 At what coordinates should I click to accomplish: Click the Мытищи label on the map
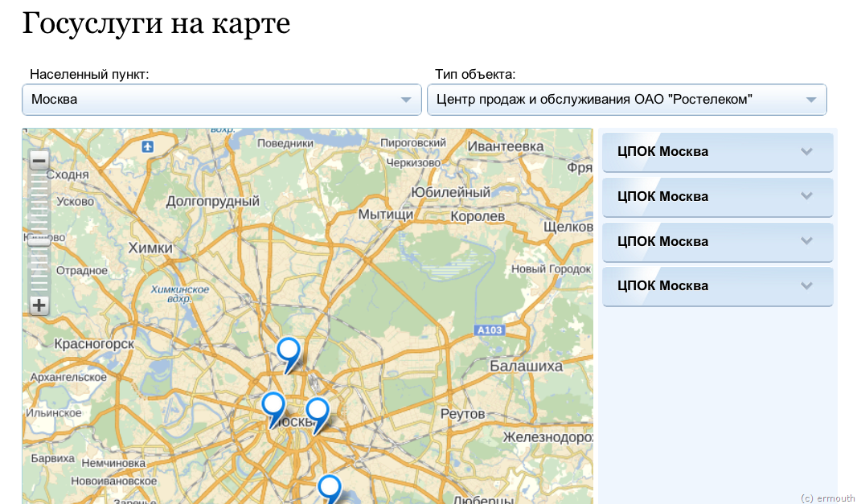point(385,215)
